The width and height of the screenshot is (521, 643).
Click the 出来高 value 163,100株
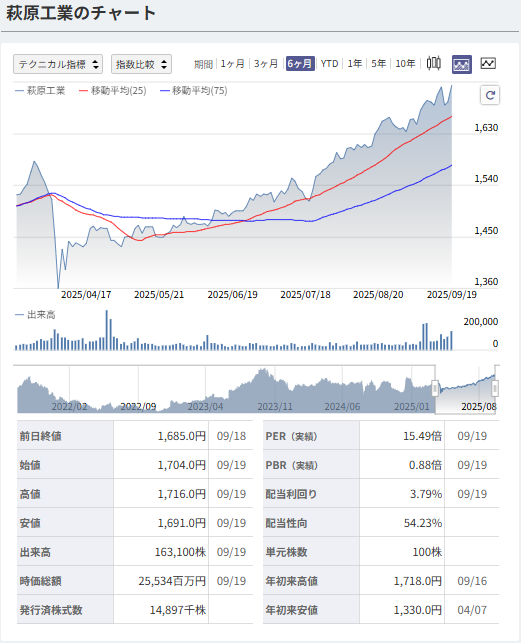(x=180, y=552)
